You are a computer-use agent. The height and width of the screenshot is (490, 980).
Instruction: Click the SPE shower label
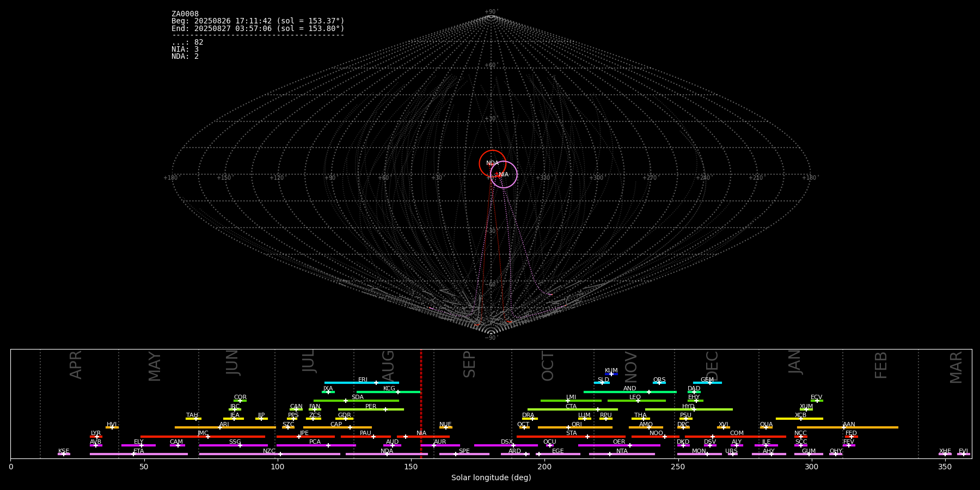[x=464, y=451]
